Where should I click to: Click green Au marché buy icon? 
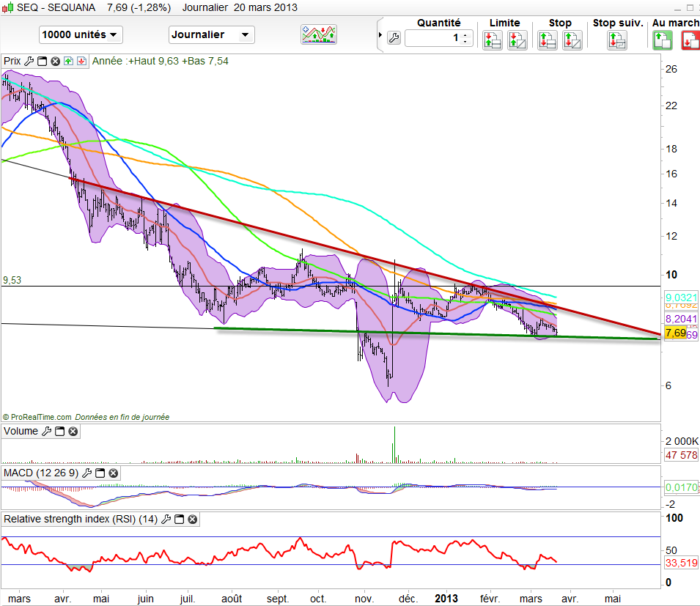[x=663, y=40]
